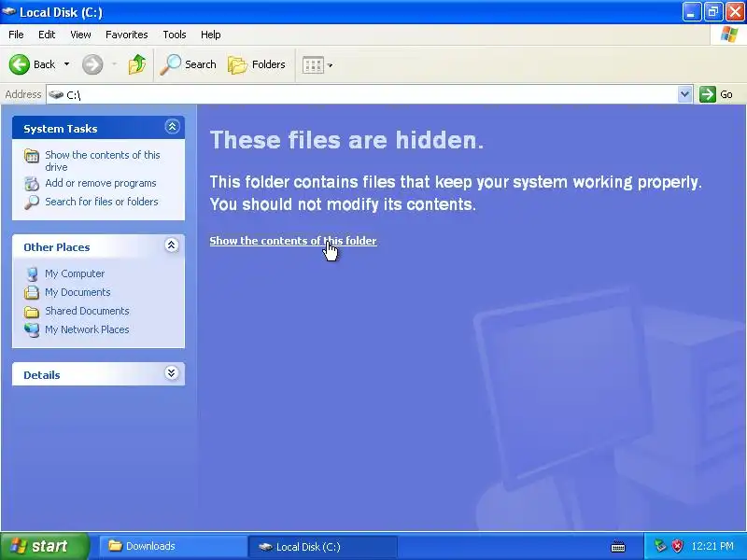Click the title bar drive icon
The image size is (747, 560).
[8, 11]
